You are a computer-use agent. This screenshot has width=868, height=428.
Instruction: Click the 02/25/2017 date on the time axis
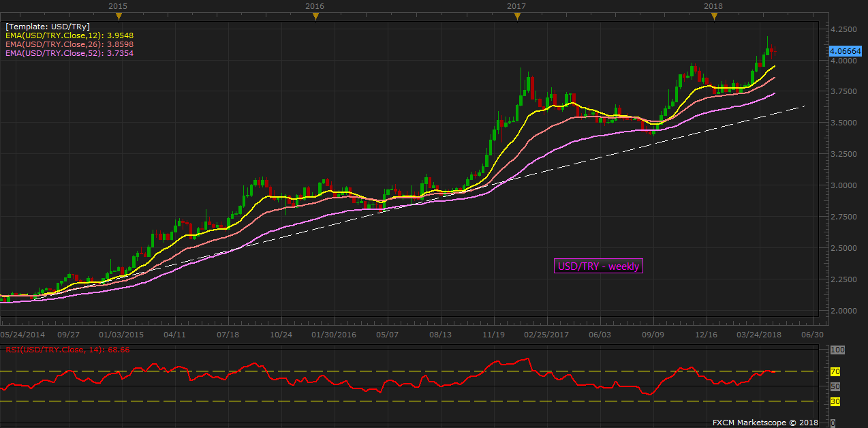click(546, 335)
